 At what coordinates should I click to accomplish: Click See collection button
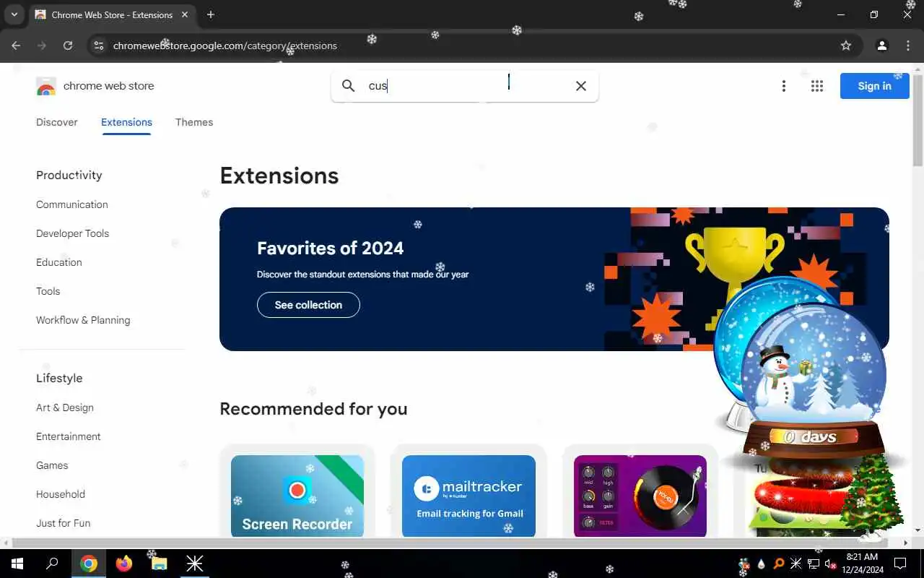[x=308, y=305]
